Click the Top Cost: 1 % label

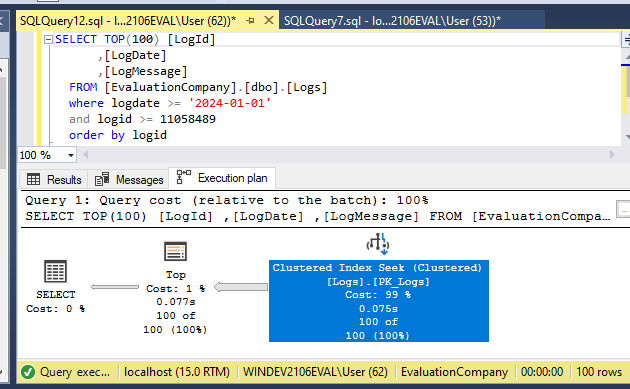(176, 289)
